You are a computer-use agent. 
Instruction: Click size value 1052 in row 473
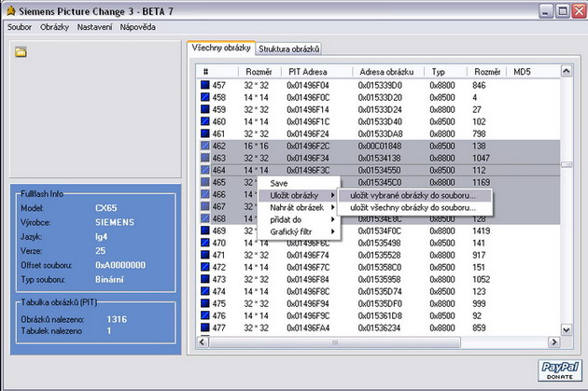pyautogui.click(x=481, y=279)
